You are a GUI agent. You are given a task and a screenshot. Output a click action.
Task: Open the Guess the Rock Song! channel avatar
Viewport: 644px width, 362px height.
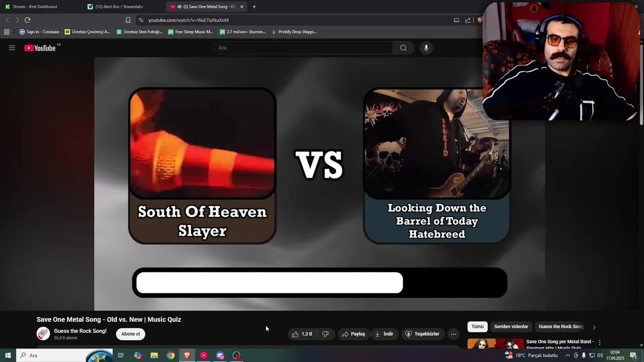tap(43, 333)
